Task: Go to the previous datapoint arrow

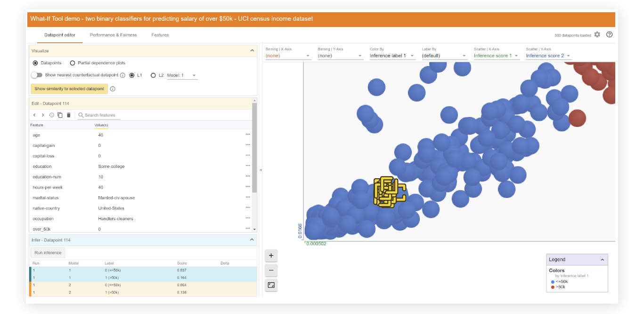Action: [34, 115]
